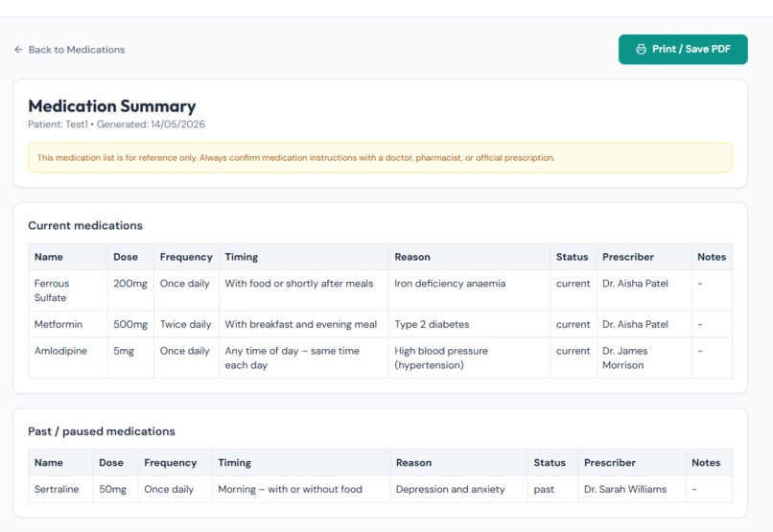Click Once daily in Ferrous Sulfate row
773x532 pixels.
click(186, 290)
